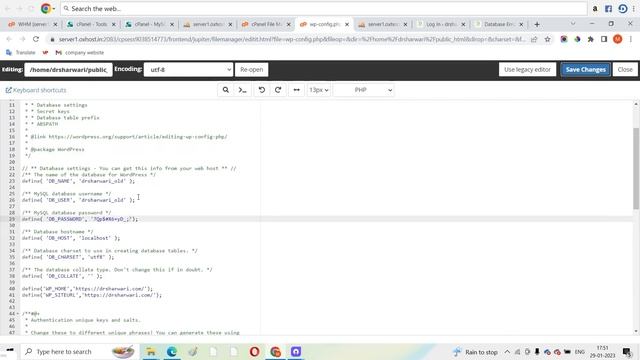Open the Translate bookmark
The height and width of the screenshot is (360, 640).
(x=21, y=53)
